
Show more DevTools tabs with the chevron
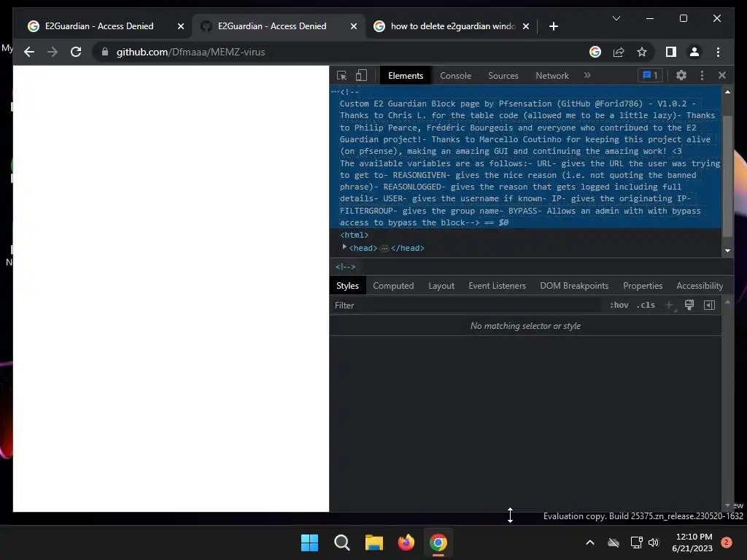pos(587,75)
